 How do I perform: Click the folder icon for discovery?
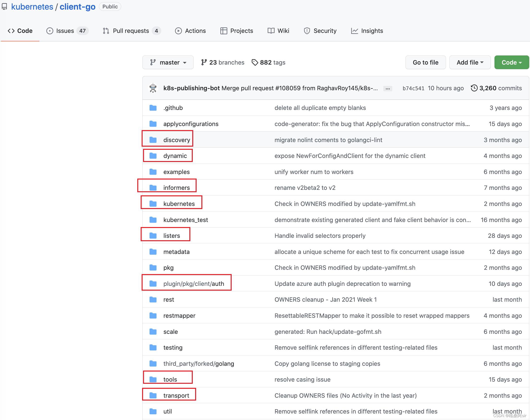(x=153, y=140)
